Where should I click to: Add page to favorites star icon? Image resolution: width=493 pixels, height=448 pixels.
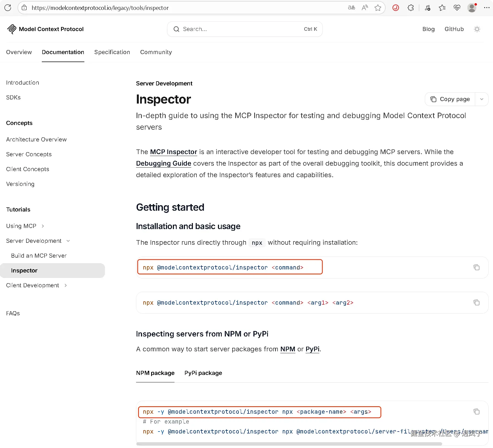378,8
